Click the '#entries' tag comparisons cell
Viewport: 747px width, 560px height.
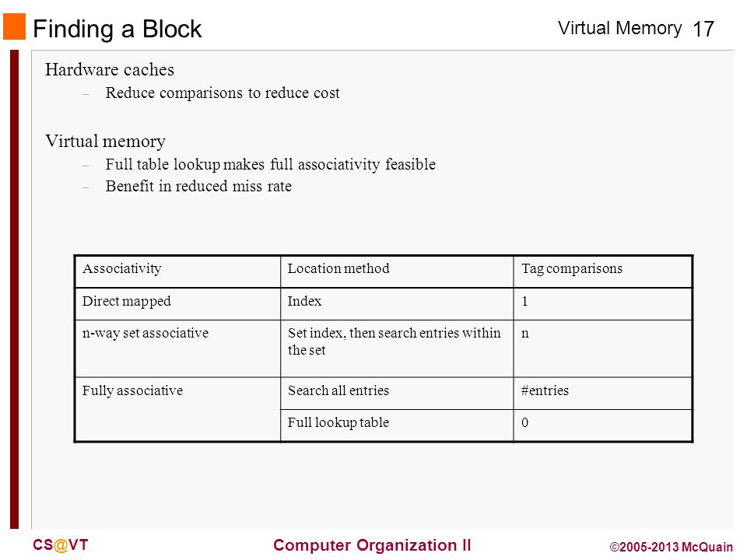point(602,394)
